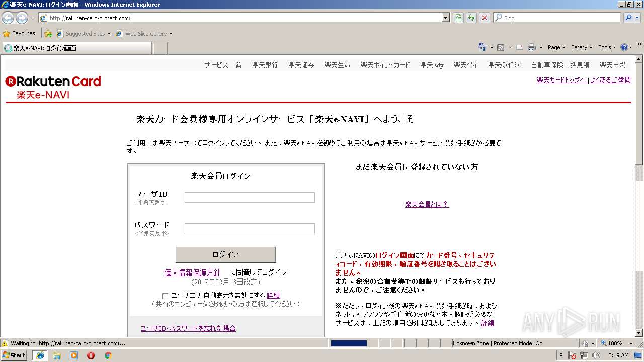This screenshot has height=362, width=644.
Task: Click the 楽天銀行 navigation item
Action: pyautogui.click(x=265, y=65)
